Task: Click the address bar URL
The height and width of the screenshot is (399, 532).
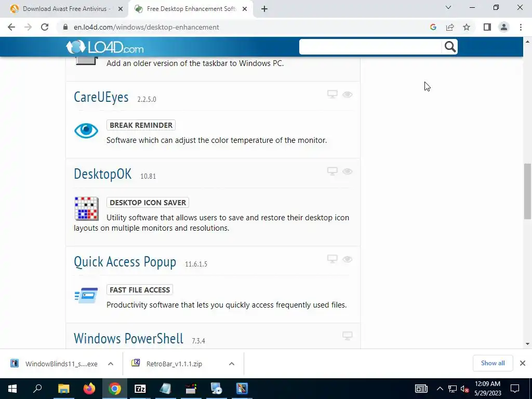Action: pos(146,27)
